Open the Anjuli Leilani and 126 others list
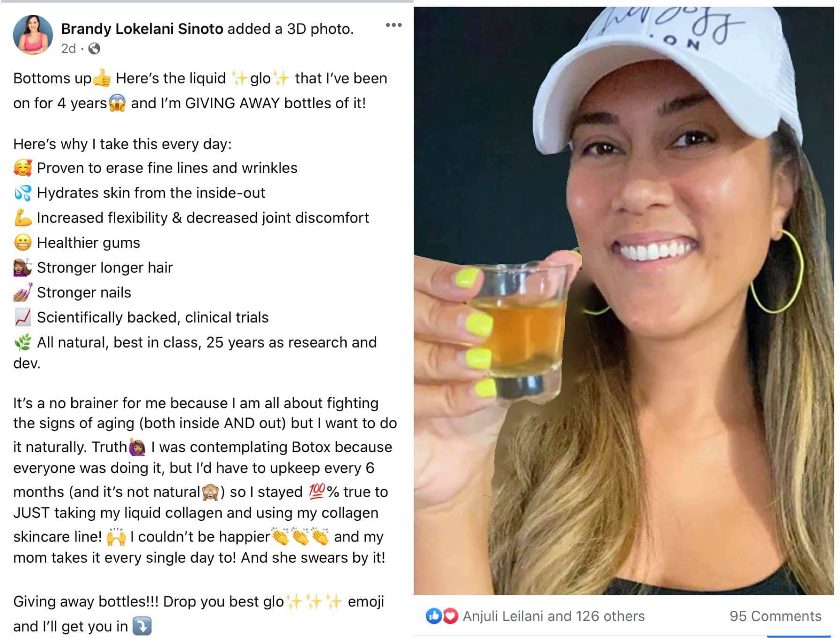Screen dimensions: 840x638 pos(554,616)
